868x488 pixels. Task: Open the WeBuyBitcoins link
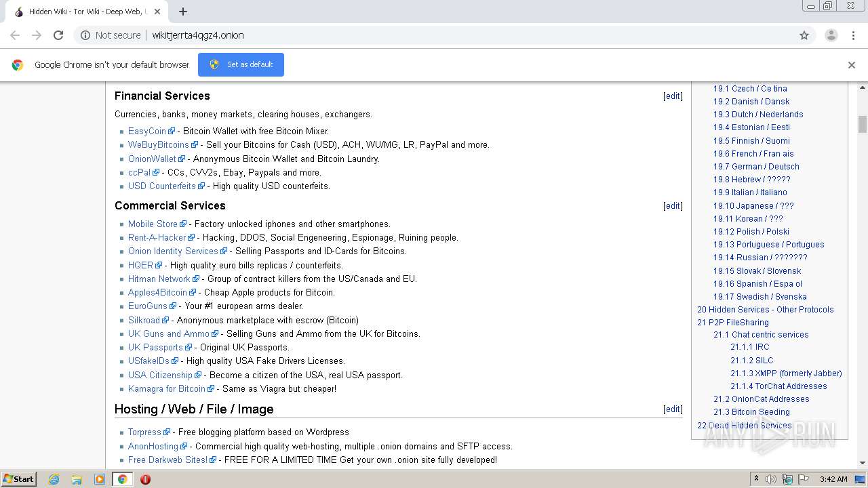coord(159,145)
